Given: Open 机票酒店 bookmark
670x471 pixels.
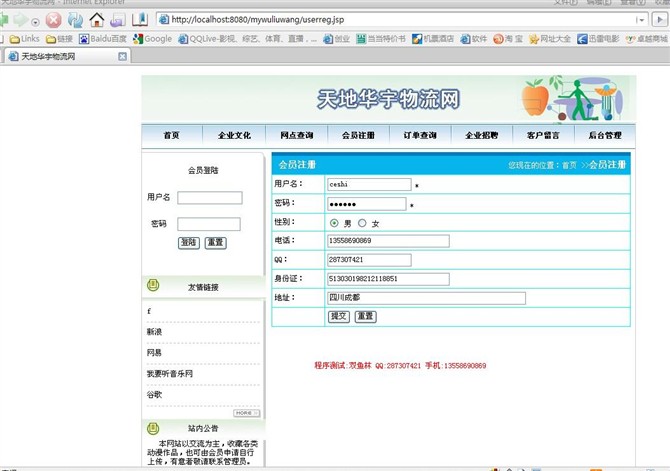Looking at the screenshot, I should tap(433, 39).
